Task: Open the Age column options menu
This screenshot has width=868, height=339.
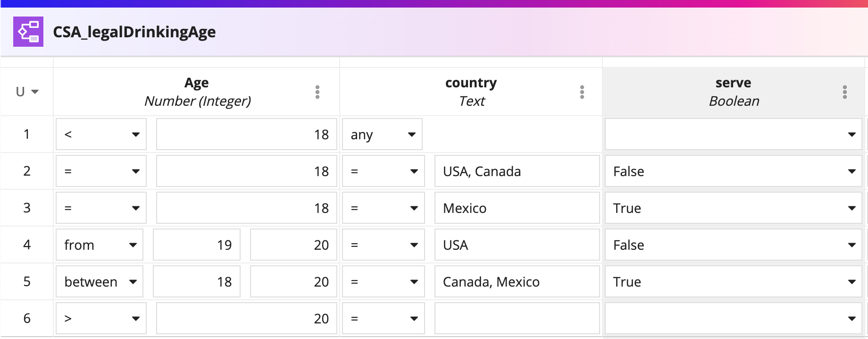Action: tap(317, 92)
